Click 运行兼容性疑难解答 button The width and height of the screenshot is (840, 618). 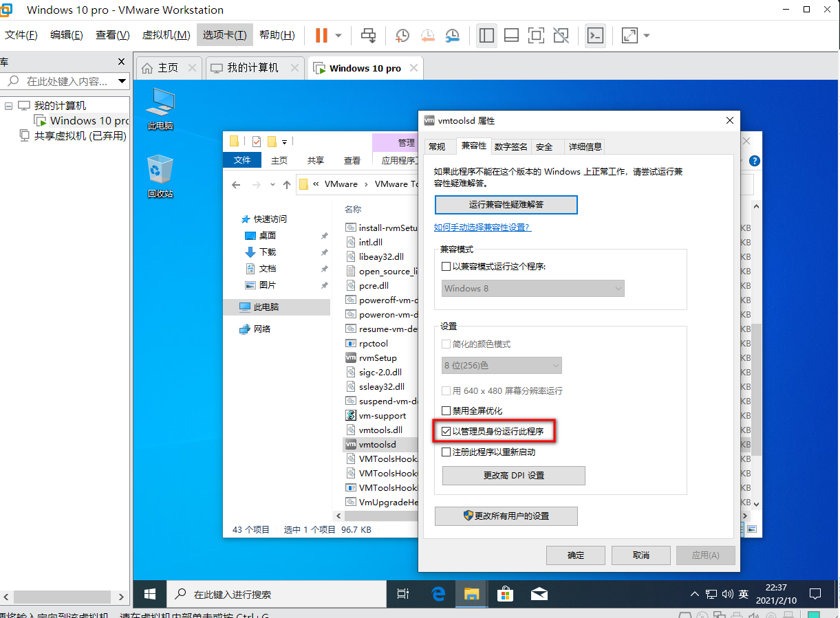506,205
